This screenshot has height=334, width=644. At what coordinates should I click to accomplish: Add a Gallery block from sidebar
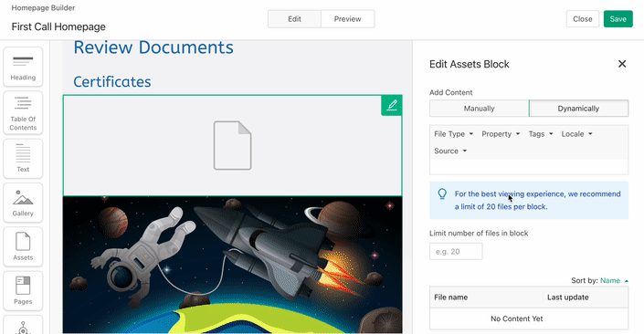click(23, 203)
